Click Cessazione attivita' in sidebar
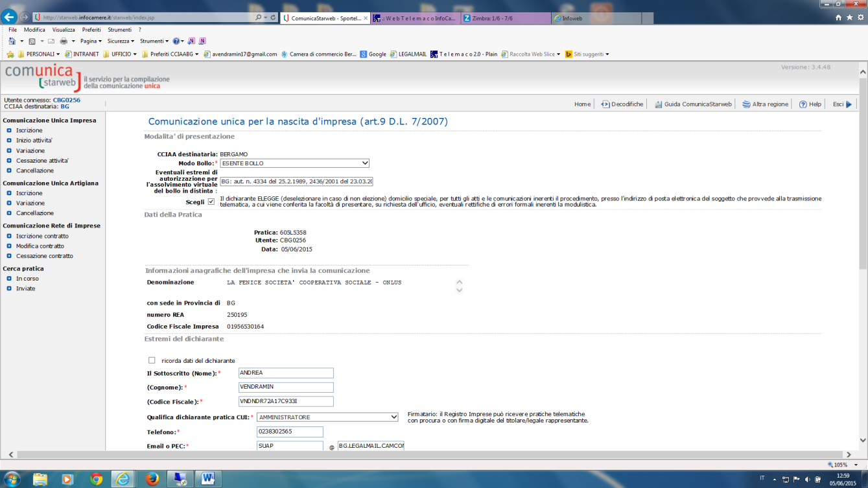Image resolution: width=868 pixels, height=488 pixels. coord(42,161)
